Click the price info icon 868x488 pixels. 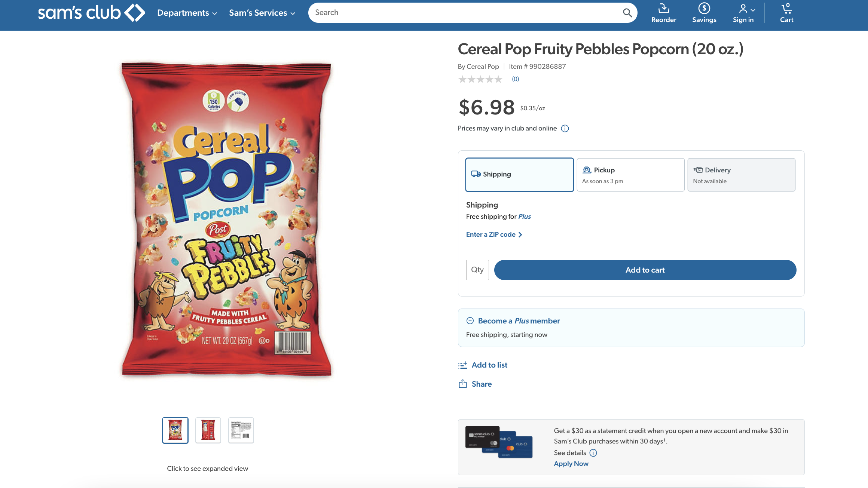coord(565,129)
